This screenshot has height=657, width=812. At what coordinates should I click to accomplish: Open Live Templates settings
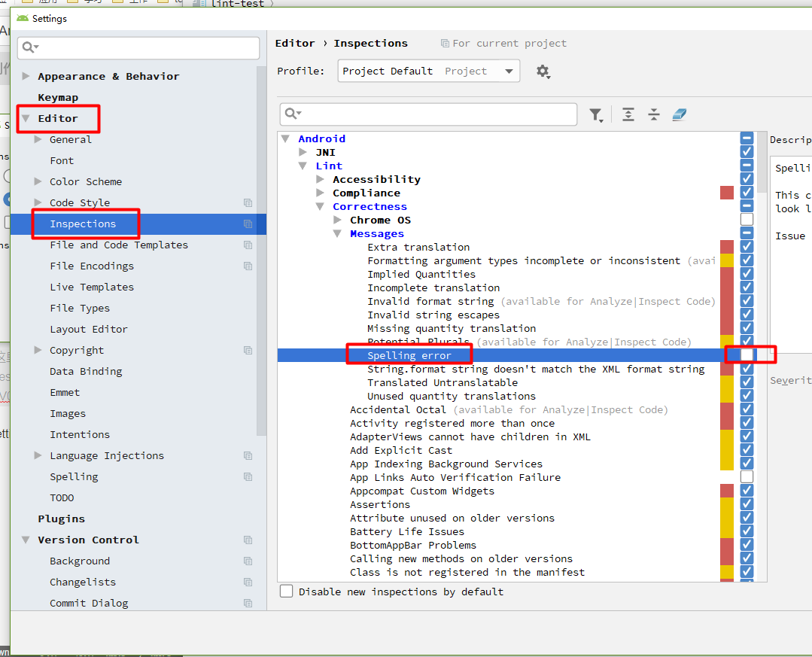pyautogui.click(x=92, y=287)
